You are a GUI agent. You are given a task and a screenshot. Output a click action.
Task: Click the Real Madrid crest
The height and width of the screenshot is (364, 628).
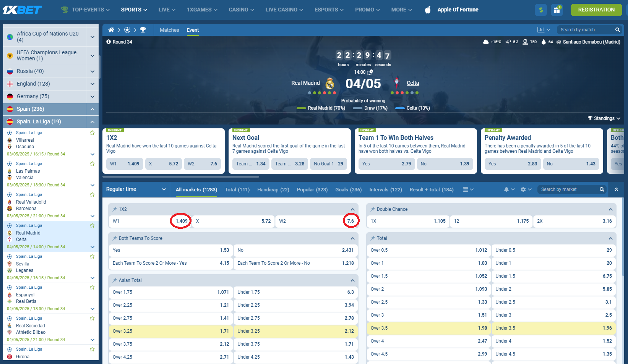click(x=329, y=83)
